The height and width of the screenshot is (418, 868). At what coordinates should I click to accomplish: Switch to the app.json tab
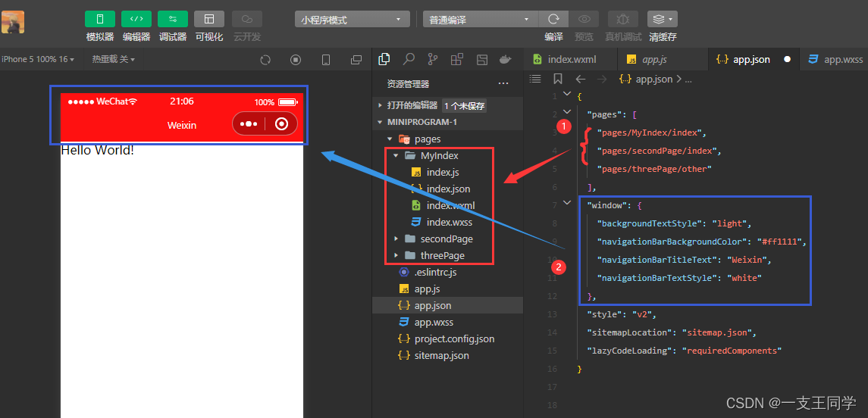coord(754,59)
